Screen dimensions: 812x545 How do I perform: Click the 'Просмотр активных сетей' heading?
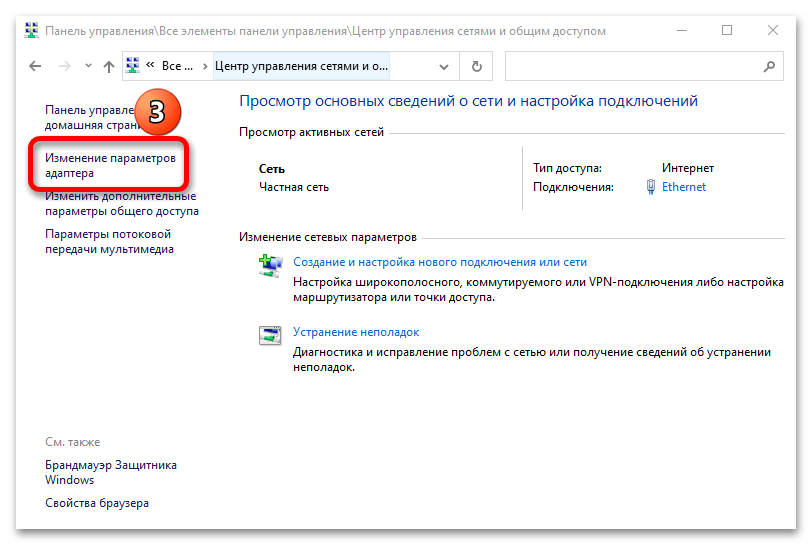click(311, 133)
